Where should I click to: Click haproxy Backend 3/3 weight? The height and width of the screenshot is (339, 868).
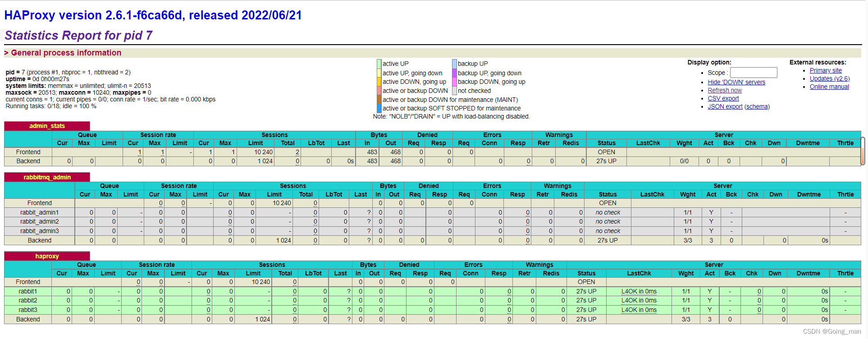coord(686,319)
